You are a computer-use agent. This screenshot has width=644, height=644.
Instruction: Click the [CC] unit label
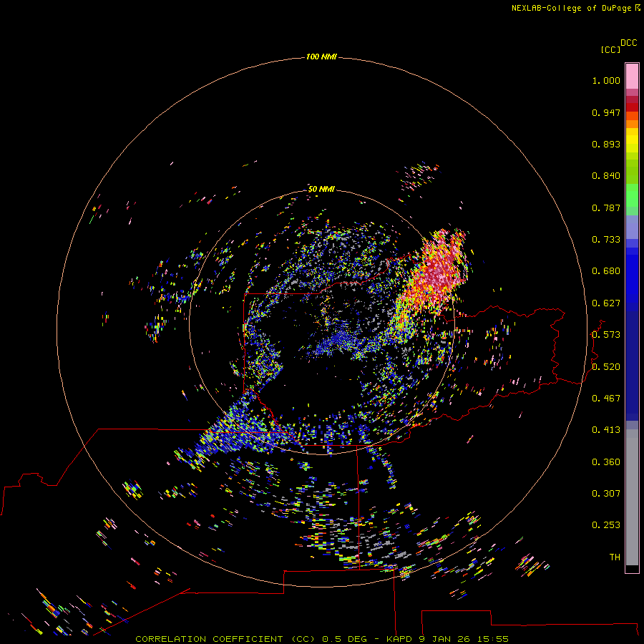click(610, 49)
